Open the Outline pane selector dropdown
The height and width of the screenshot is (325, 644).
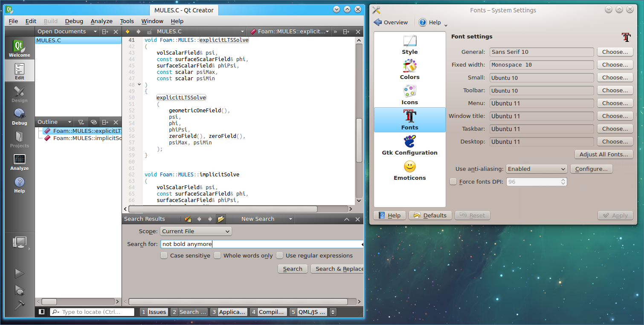click(55, 122)
